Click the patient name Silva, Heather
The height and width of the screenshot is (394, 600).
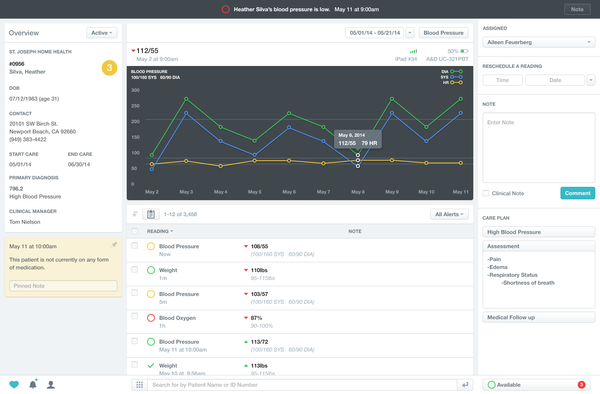[x=27, y=72]
